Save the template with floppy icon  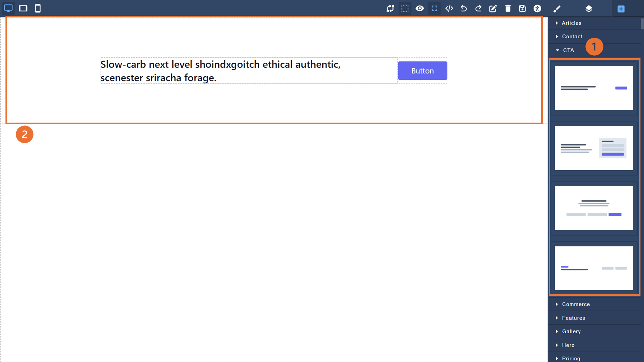pos(522,8)
